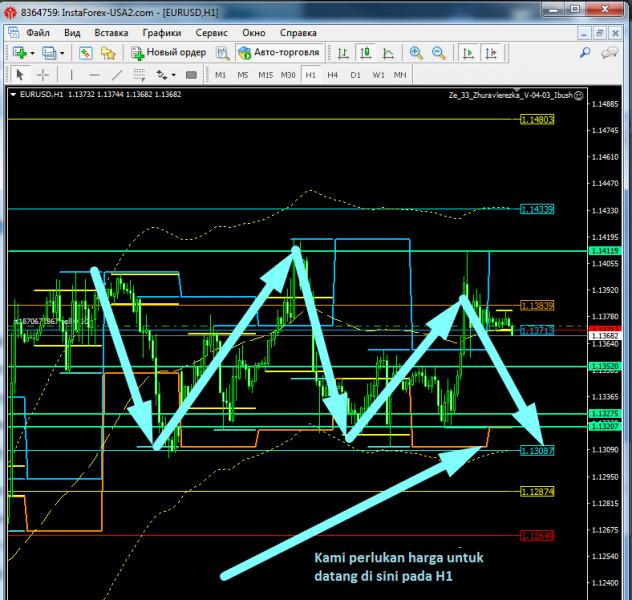Switch timeframe to M5
This screenshot has height=600, width=632.
point(243,75)
